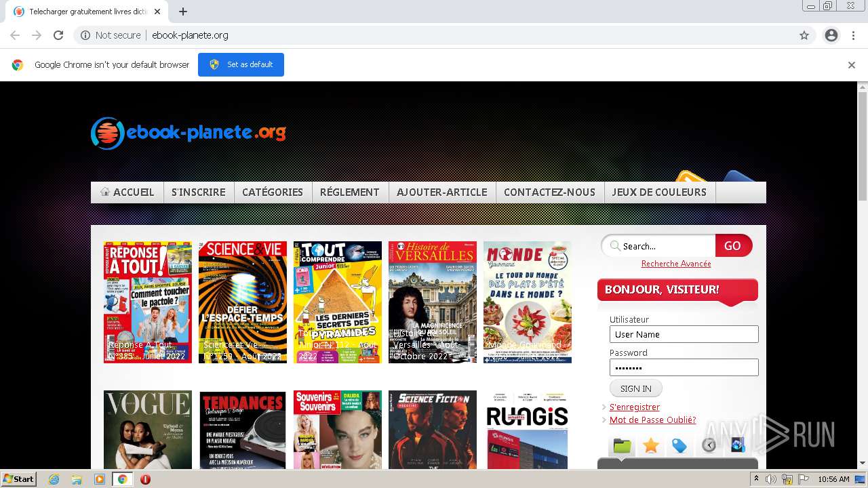Viewport: 868px width, 488px height.
Task: Open the JEUX DE COULEURS menu item
Action: tap(659, 192)
